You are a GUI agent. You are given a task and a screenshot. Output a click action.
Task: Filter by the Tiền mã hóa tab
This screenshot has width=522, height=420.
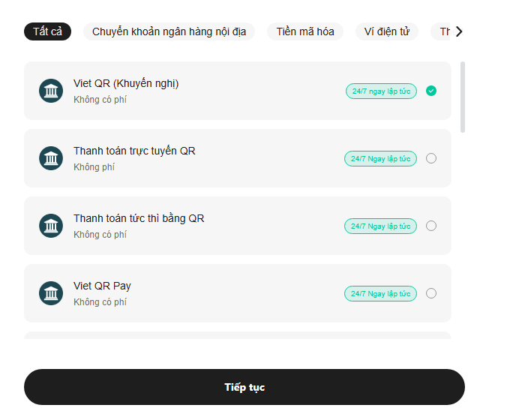304,31
